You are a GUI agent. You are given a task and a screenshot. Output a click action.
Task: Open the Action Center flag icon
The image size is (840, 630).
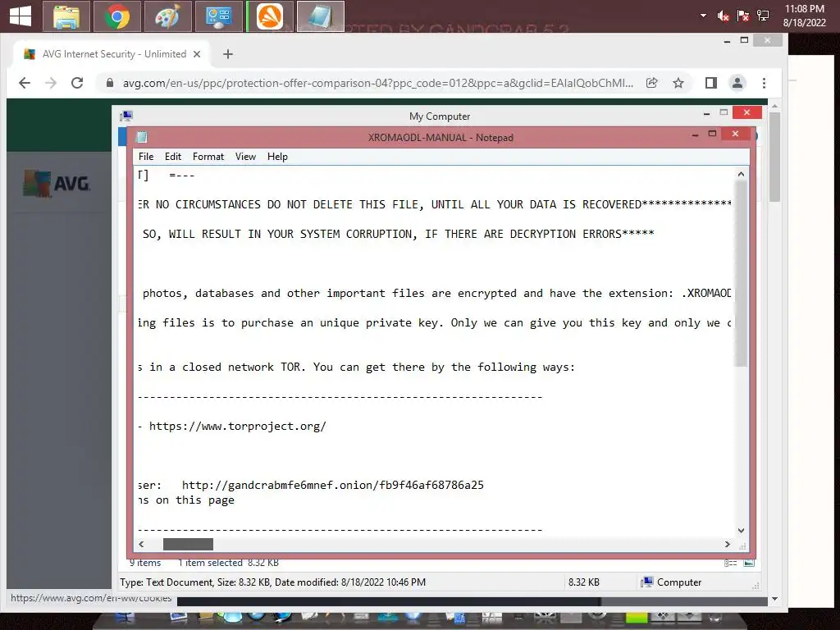[743, 16]
